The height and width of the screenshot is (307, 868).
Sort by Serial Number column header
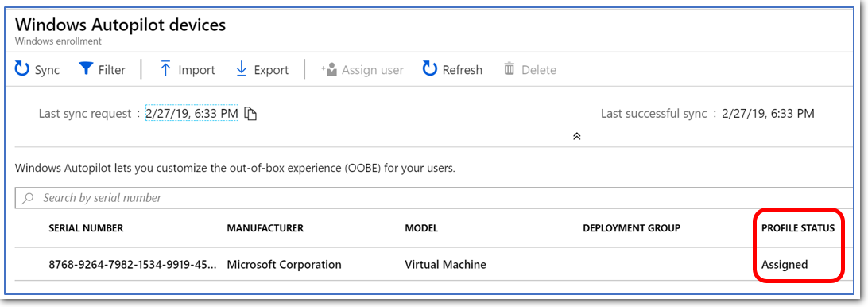coord(86,227)
